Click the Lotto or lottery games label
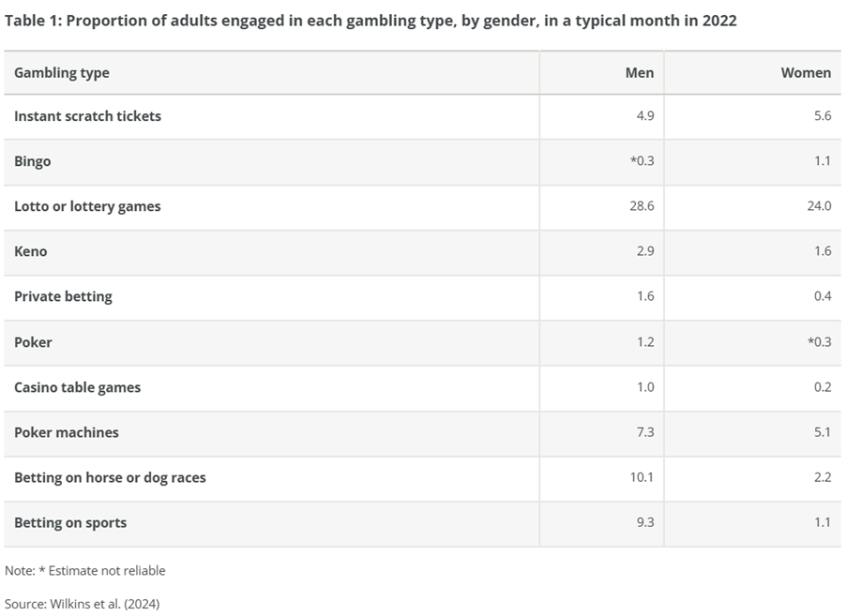 point(87,206)
